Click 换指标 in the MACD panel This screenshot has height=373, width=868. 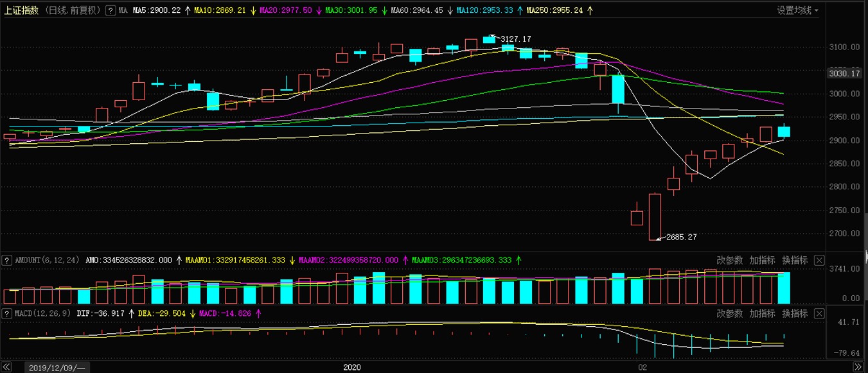[795, 313]
